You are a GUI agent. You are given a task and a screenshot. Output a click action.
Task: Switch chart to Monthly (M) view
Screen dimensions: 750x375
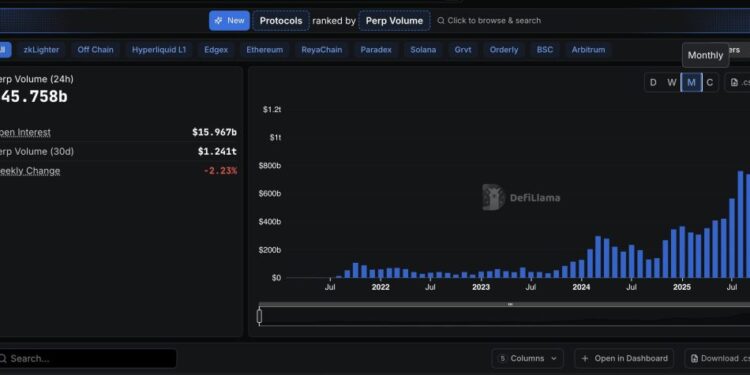[691, 82]
